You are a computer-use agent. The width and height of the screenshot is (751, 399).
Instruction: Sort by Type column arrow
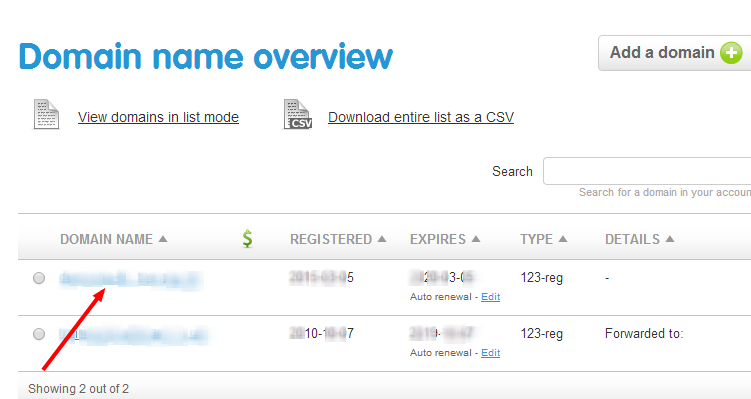pyautogui.click(x=563, y=239)
